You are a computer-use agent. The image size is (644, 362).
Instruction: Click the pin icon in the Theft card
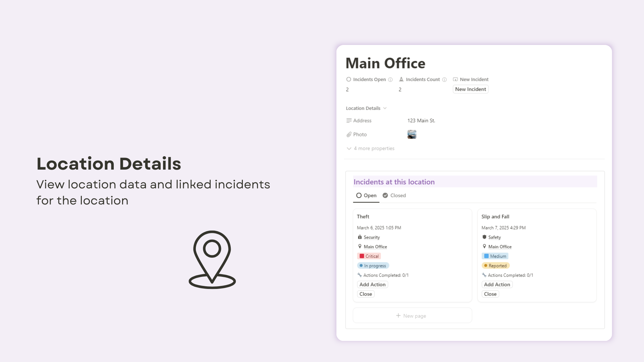(360, 246)
